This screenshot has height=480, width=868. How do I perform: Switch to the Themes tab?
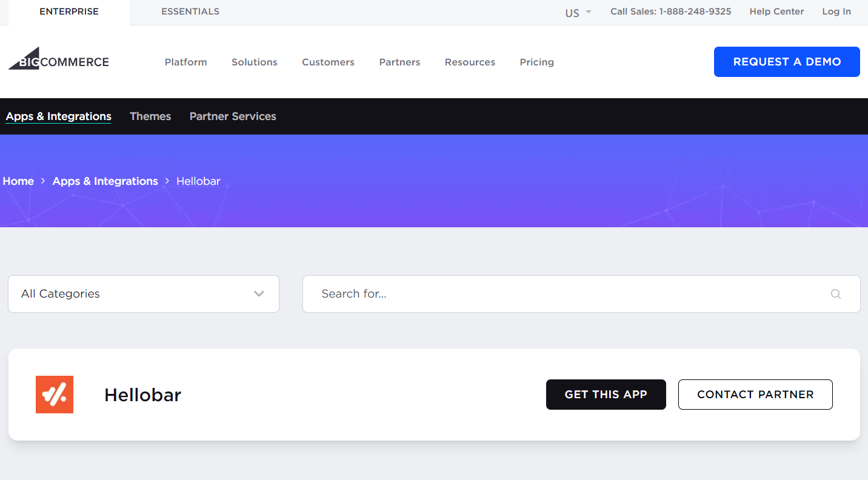(x=150, y=116)
